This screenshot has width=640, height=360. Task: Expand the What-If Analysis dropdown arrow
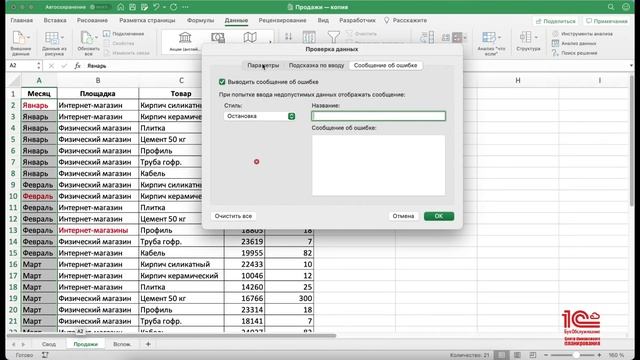pos(499,38)
